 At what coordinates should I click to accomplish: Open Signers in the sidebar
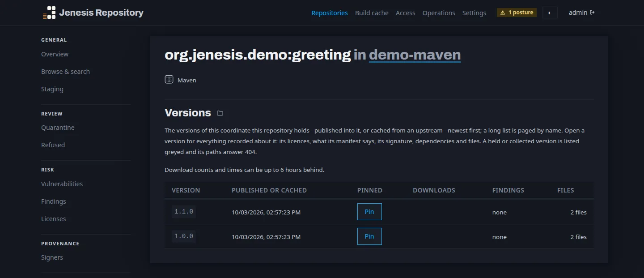[52, 257]
